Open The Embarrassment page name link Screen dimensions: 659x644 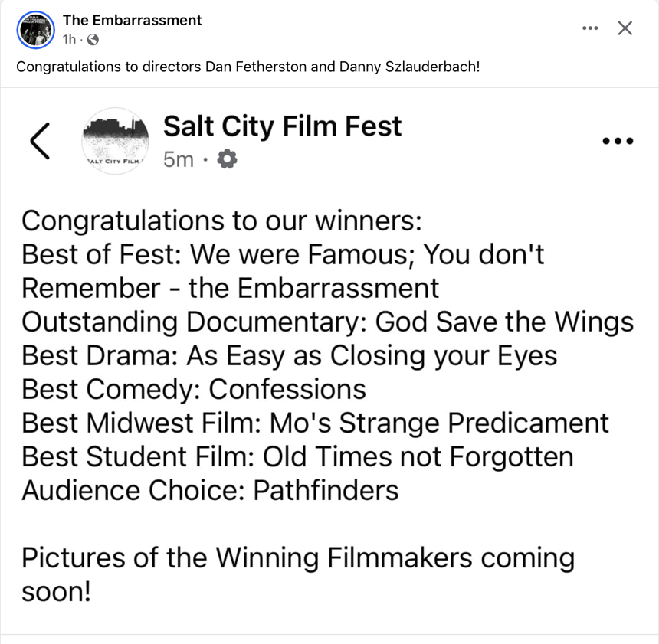pos(132,20)
